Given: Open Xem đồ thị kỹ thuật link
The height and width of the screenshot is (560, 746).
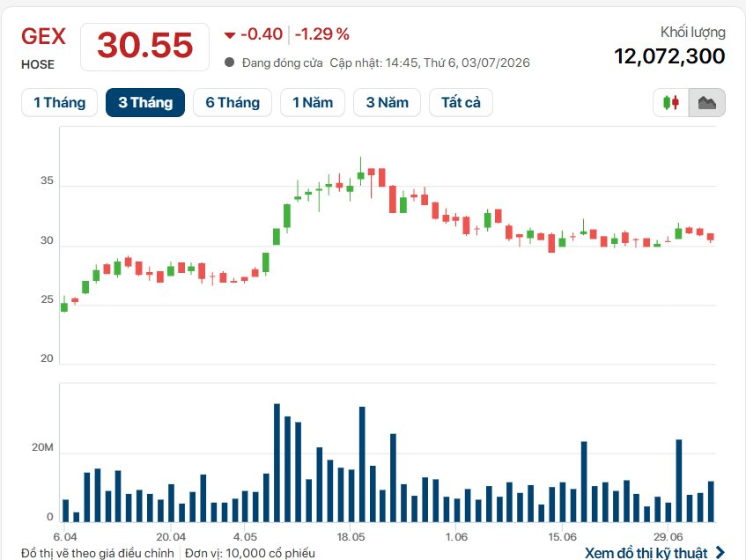Looking at the screenshot, I should tap(646, 553).
